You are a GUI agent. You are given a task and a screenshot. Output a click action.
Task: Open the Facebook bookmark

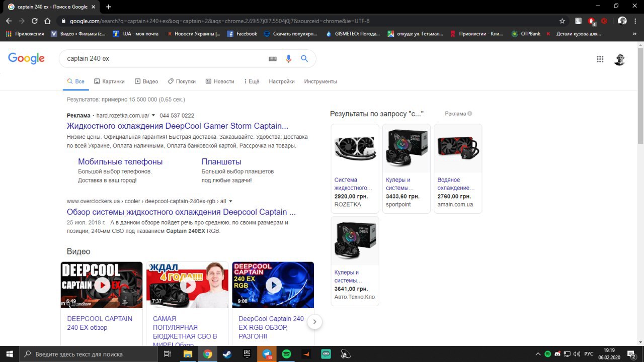tap(242, 34)
